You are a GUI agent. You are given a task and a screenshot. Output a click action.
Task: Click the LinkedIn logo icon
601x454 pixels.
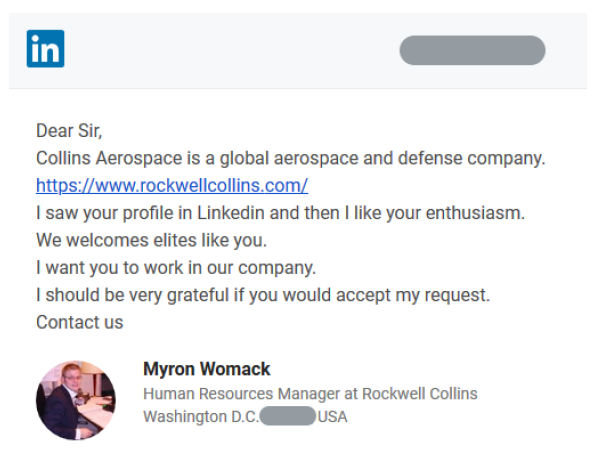click(x=46, y=49)
